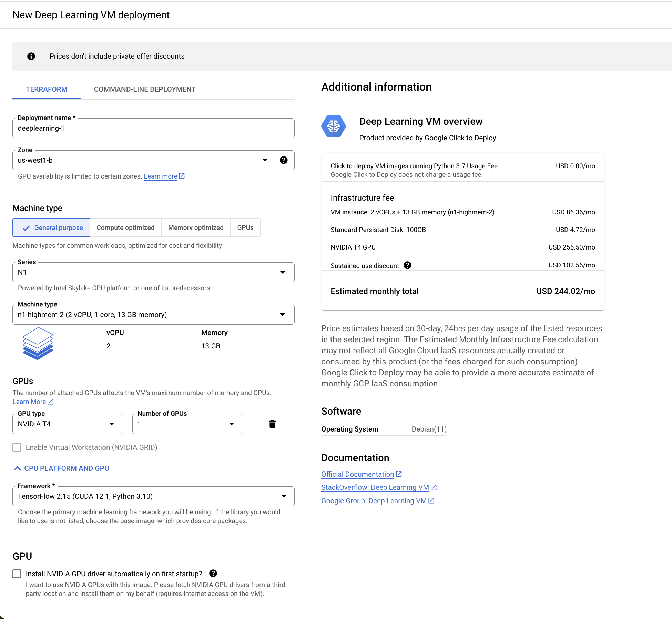Collapse the CPU Platform and GPU section

(61, 468)
